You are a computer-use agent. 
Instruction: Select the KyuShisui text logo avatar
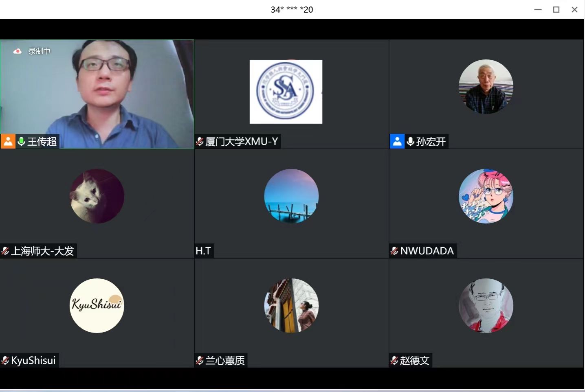tap(97, 305)
